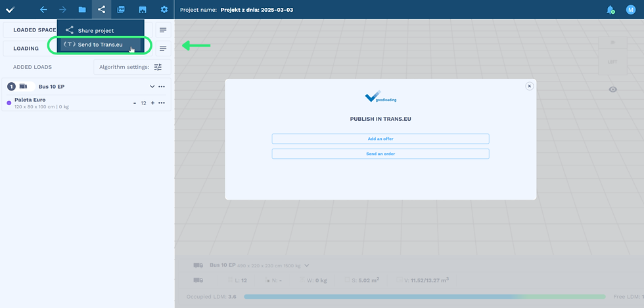Export project via PDF icon

[x=121, y=9]
